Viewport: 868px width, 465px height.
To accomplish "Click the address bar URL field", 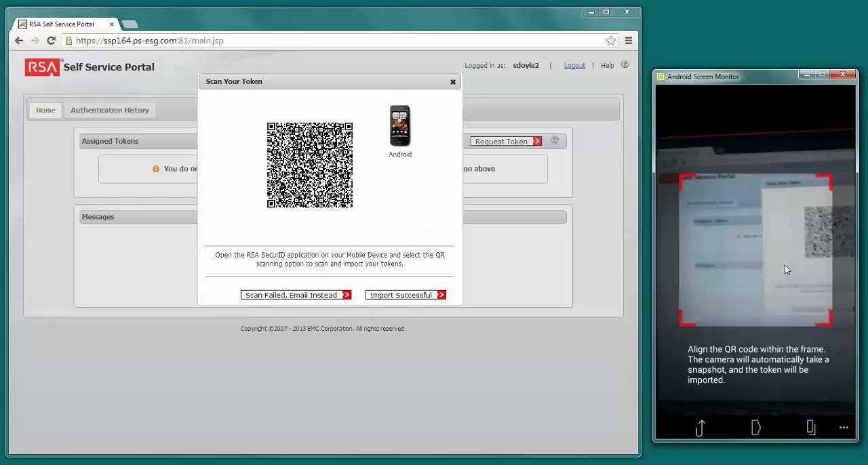I will 339,41.
